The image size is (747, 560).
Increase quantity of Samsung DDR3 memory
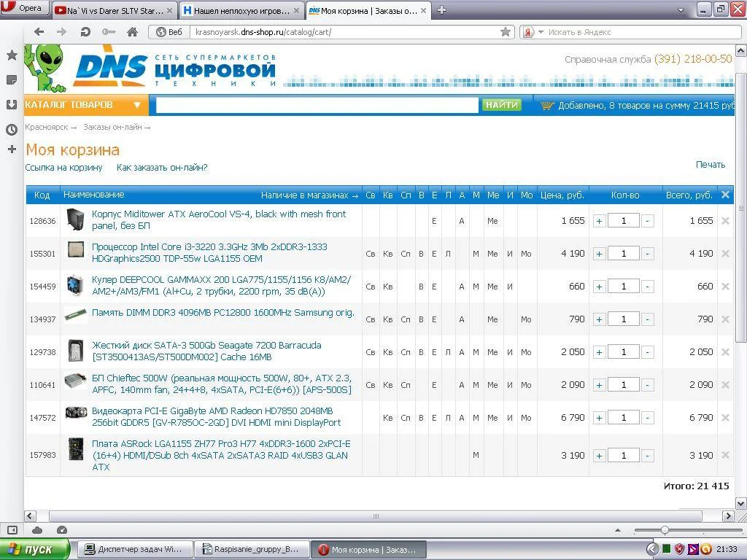click(600, 319)
